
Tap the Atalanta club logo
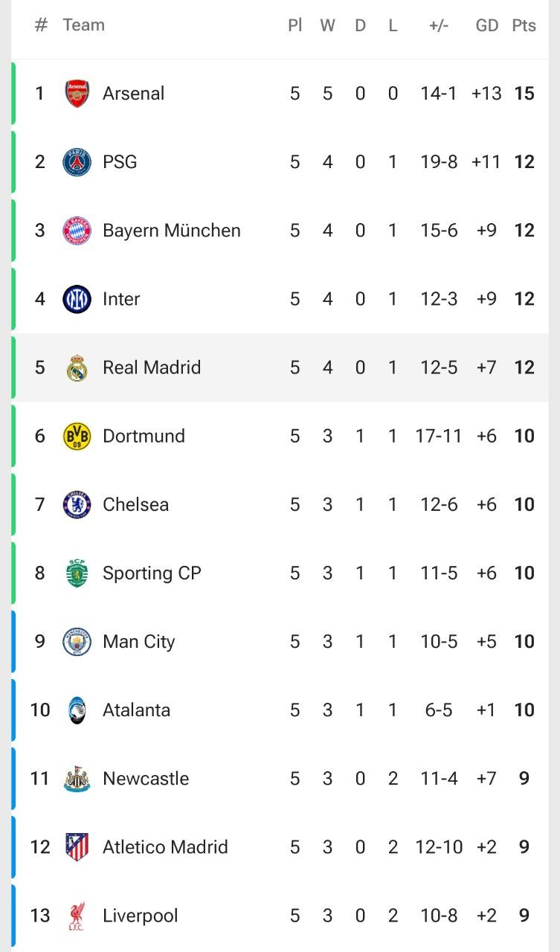click(77, 710)
